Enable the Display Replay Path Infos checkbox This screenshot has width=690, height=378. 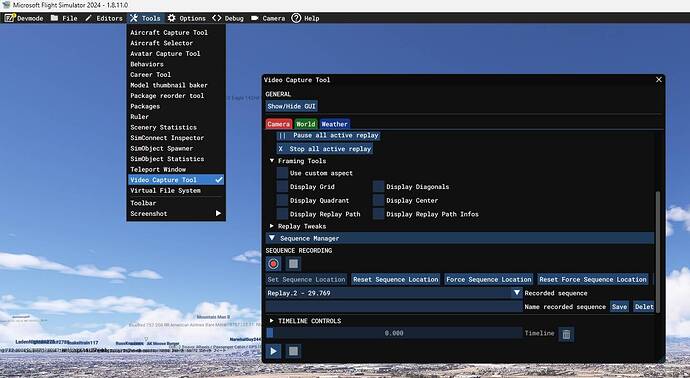coord(378,214)
